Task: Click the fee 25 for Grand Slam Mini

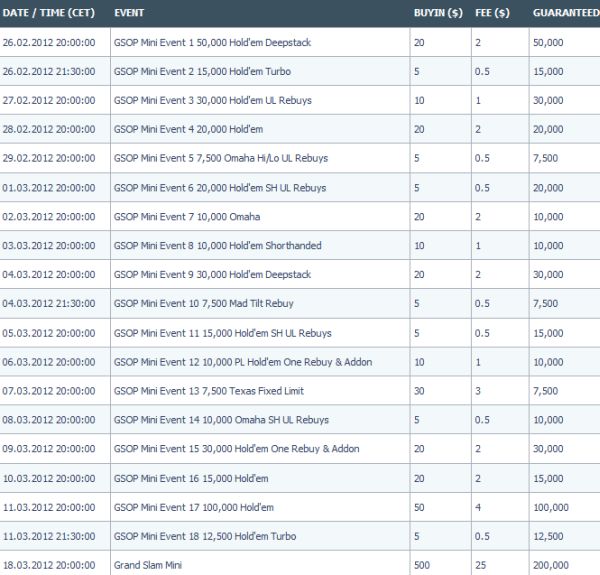Action: pos(481,565)
